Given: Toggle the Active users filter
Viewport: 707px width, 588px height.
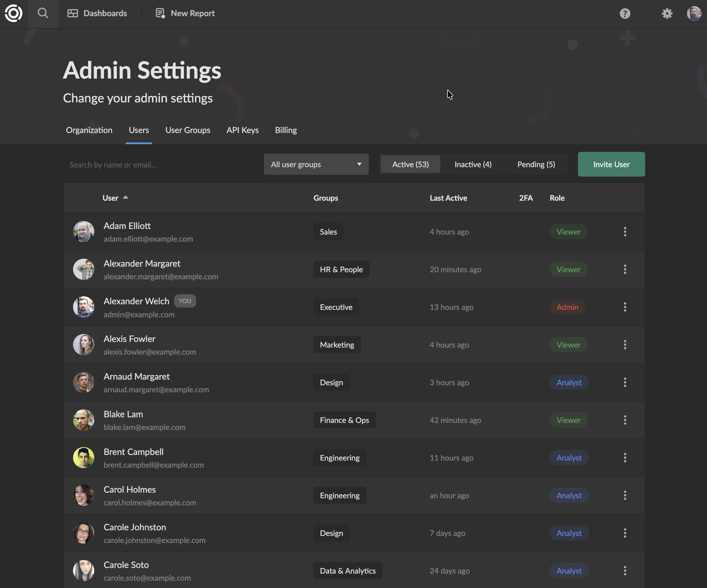Looking at the screenshot, I should [410, 164].
